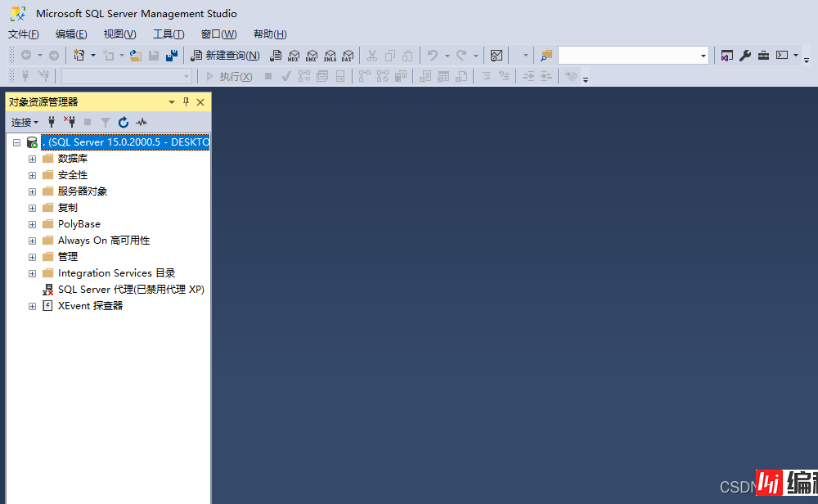Open Activity Monitor from Object Explorer toolbar
This screenshot has height=504, width=818.
pos(141,122)
